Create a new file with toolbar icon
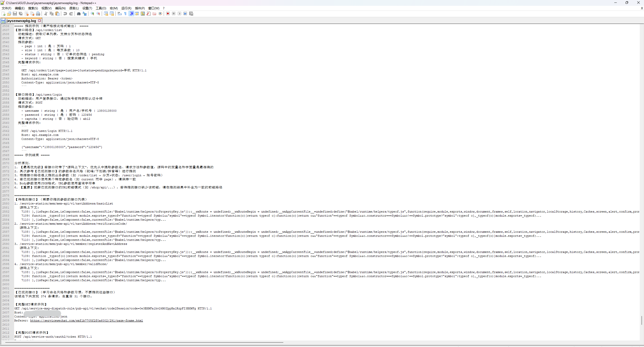The width and height of the screenshot is (644, 347). pos(3,14)
